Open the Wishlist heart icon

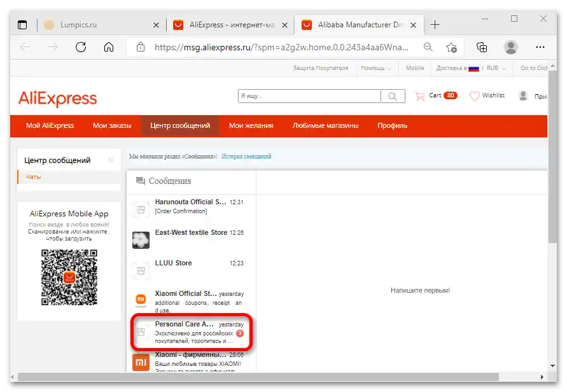tap(474, 96)
